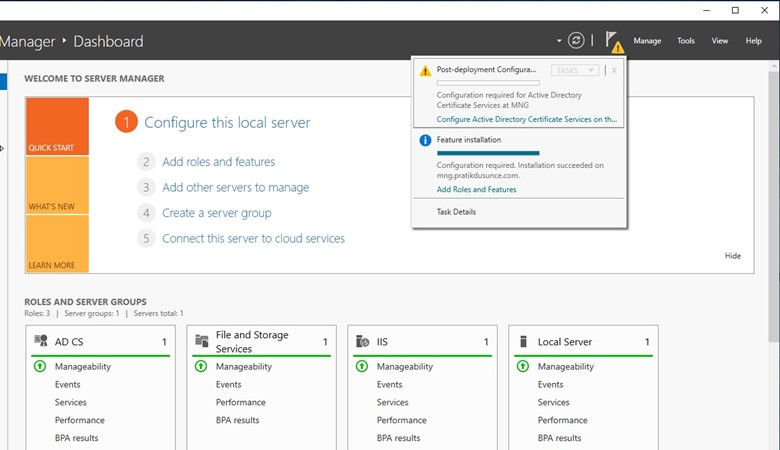This screenshot has width=780, height=450.
Task: Click the step 4 number circle
Action: click(146, 213)
